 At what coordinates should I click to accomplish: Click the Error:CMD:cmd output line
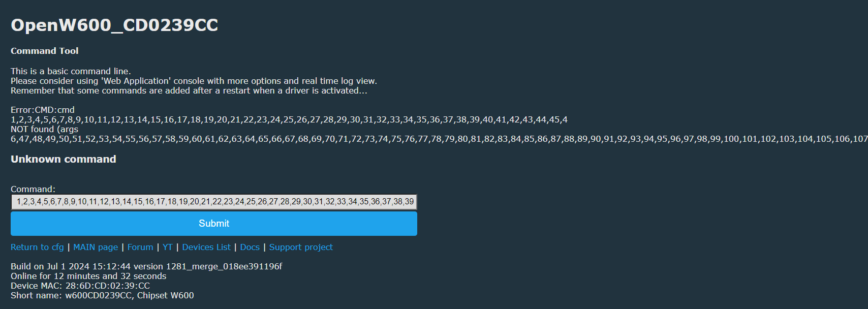coord(43,110)
